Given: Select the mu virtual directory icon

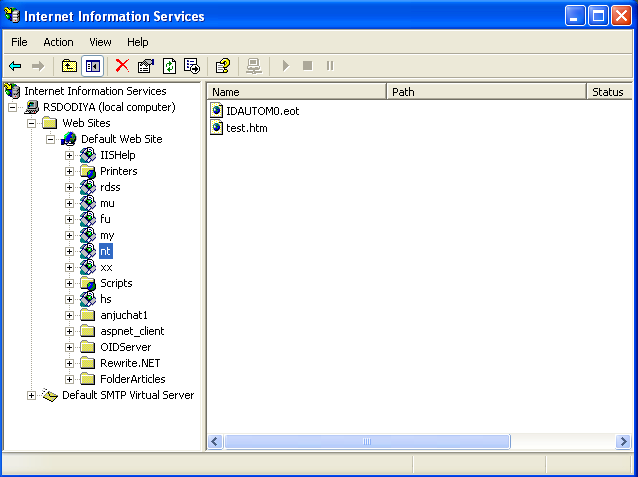Looking at the screenshot, I should pyautogui.click(x=88, y=203).
